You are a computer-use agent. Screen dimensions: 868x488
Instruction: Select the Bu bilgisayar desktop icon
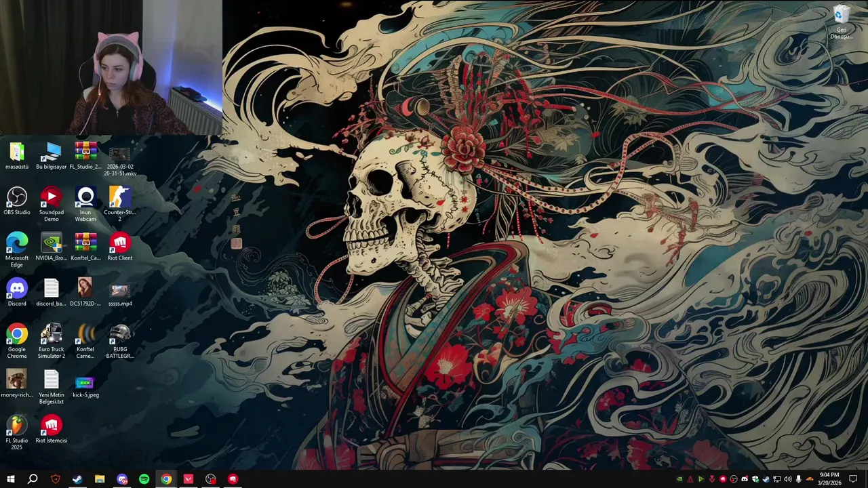point(52,155)
